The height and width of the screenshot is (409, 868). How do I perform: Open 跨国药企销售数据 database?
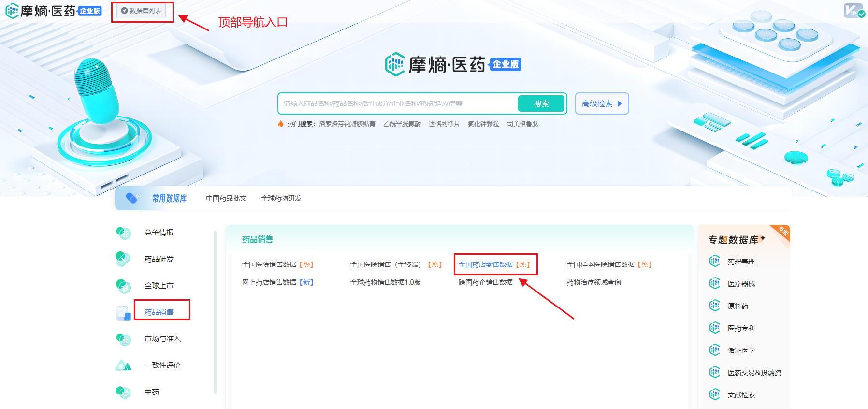486,282
